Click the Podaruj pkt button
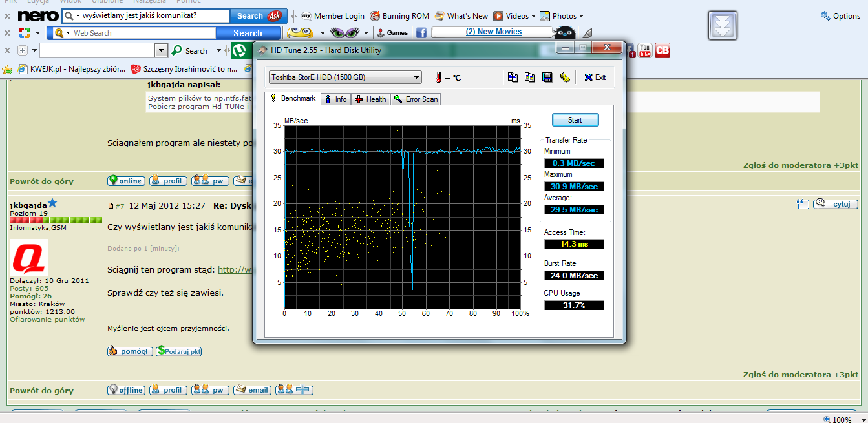Viewport: 868px width, 423px height. 179,351
